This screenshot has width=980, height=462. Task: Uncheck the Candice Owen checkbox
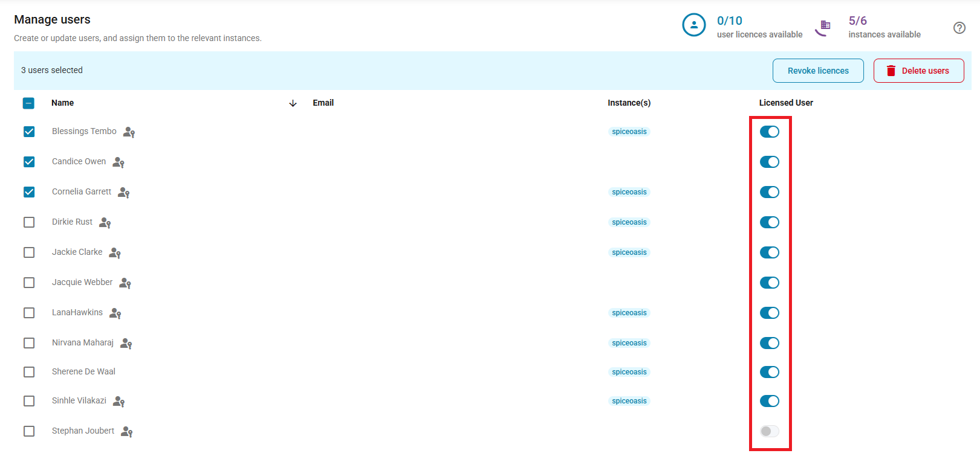(29, 162)
